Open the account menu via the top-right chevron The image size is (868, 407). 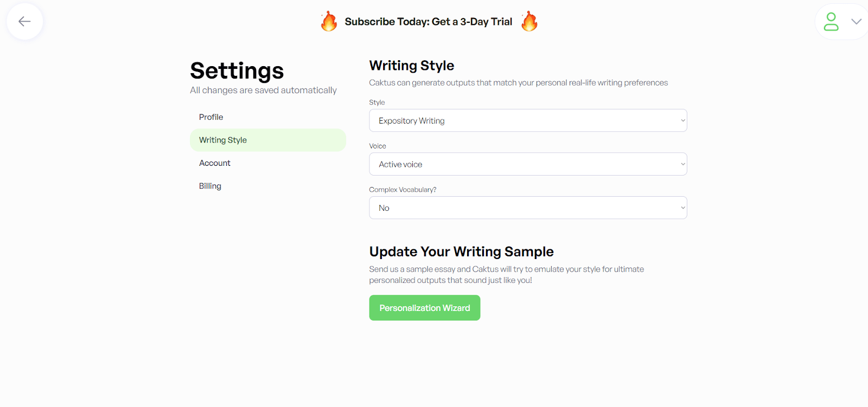point(855,21)
